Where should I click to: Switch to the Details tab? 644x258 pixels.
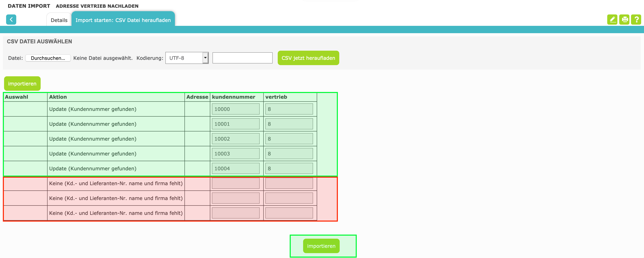[59, 20]
